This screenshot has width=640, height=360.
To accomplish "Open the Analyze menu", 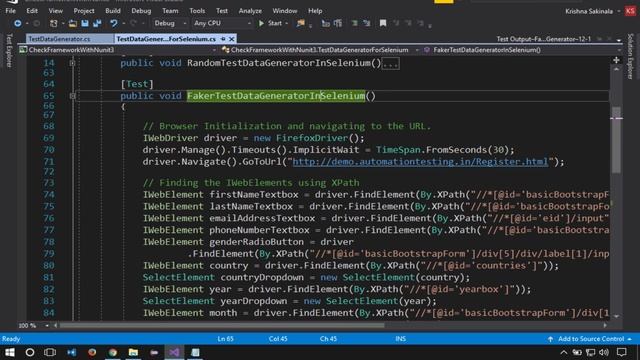I will [250, 11].
